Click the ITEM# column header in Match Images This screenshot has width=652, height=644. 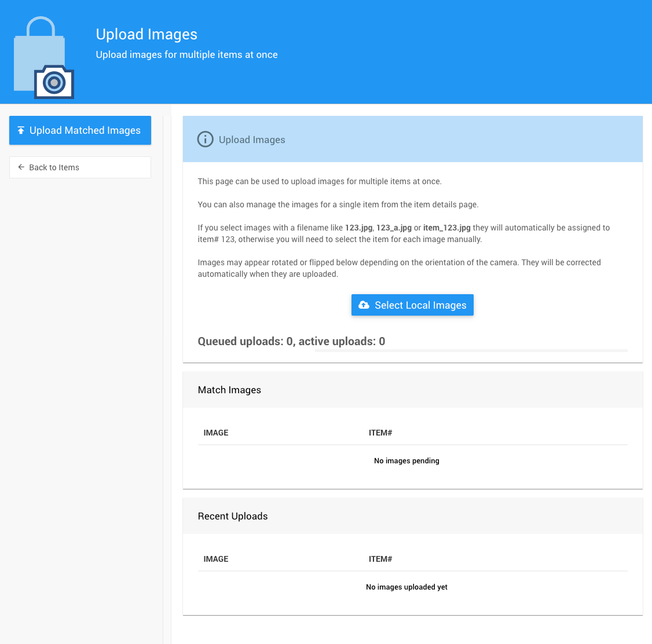click(380, 433)
